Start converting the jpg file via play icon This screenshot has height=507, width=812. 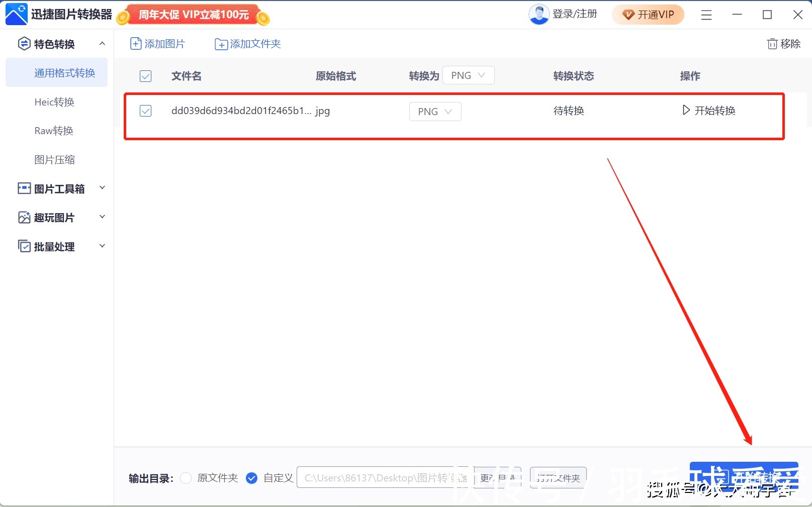coord(686,110)
